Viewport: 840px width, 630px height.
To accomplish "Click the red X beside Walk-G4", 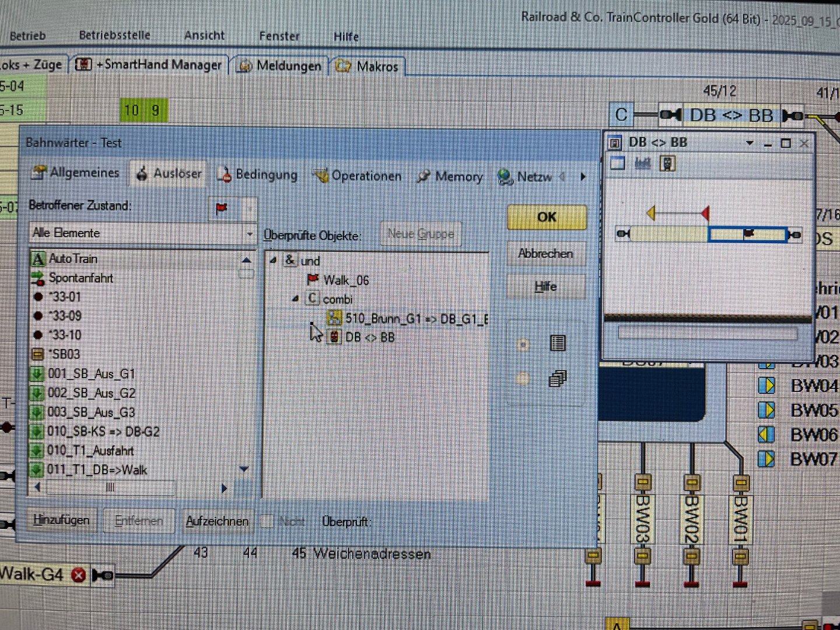I will [78, 575].
